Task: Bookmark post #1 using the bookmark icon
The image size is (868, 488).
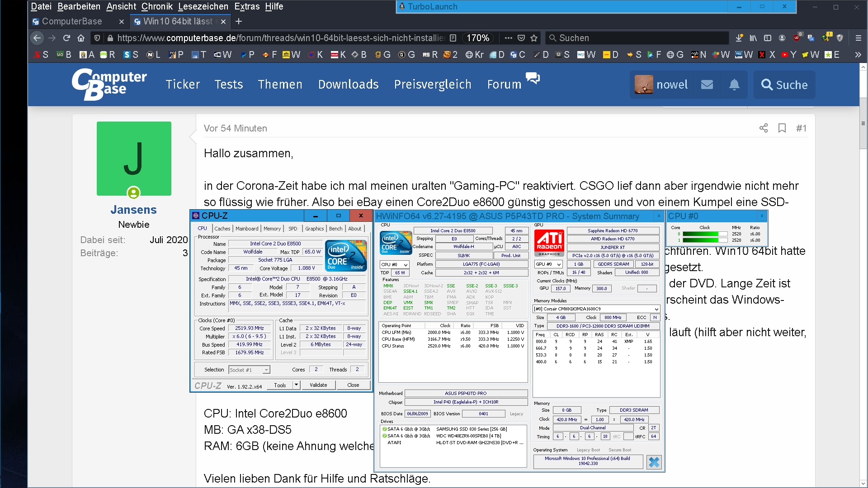Action: 782,128
